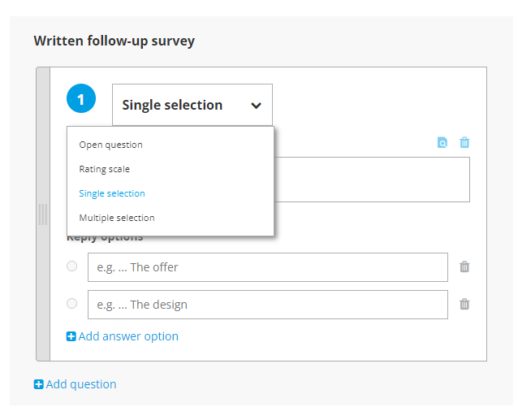
Task: Click the 'e.g. ... The offer' input field
Action: [268, 267]
